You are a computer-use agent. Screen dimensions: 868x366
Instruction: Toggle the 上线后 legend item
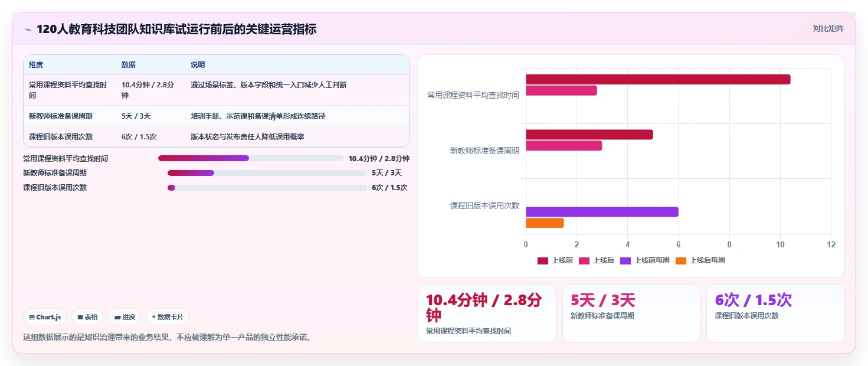point(597,260)
